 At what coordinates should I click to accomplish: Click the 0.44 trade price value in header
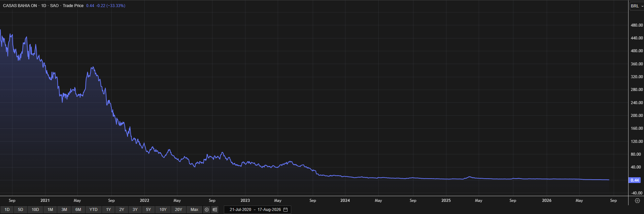pos(90,6)
